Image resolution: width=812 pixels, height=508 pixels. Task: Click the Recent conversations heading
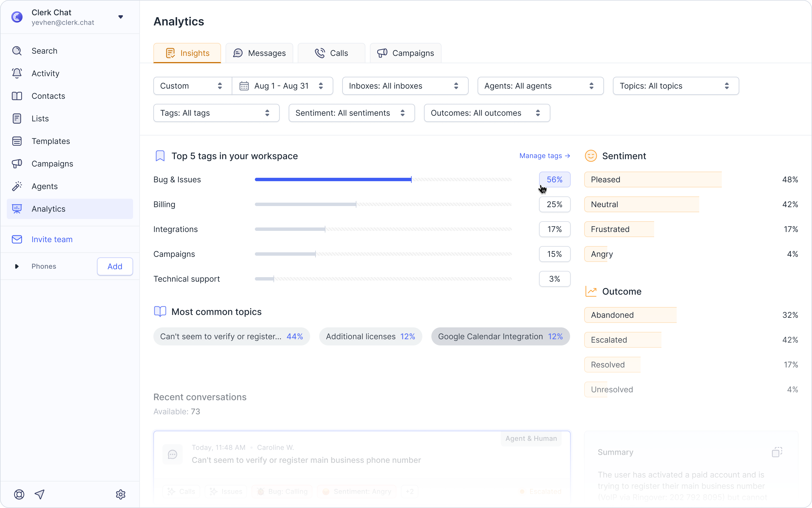pos(200,397)
